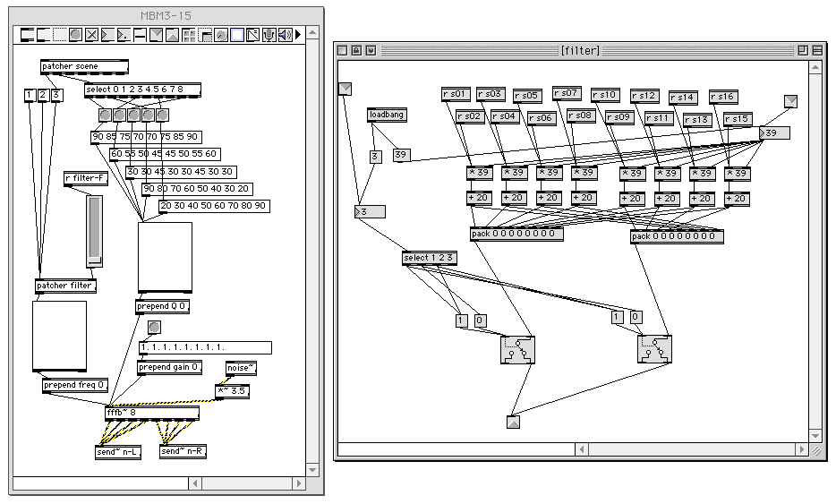Click number box 3 above select 1 2 3
The height and width of the screenshot is (504, 836).
[370, 212]
